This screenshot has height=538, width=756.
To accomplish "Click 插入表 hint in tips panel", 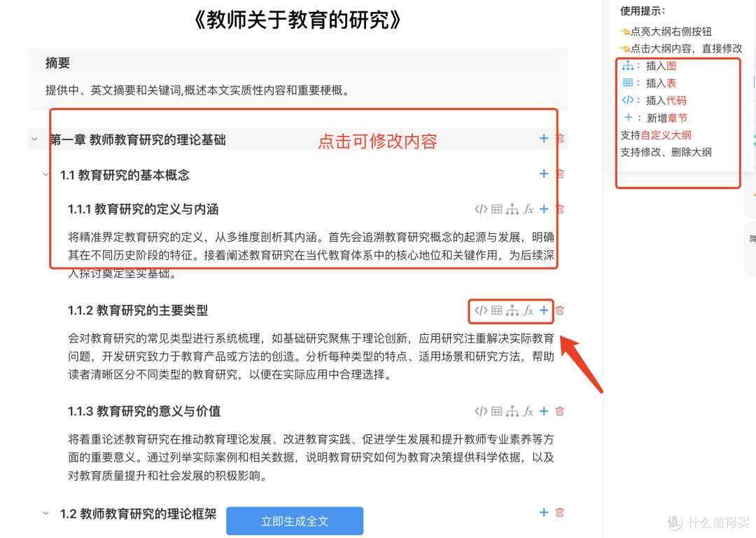I will pos(649,83).
